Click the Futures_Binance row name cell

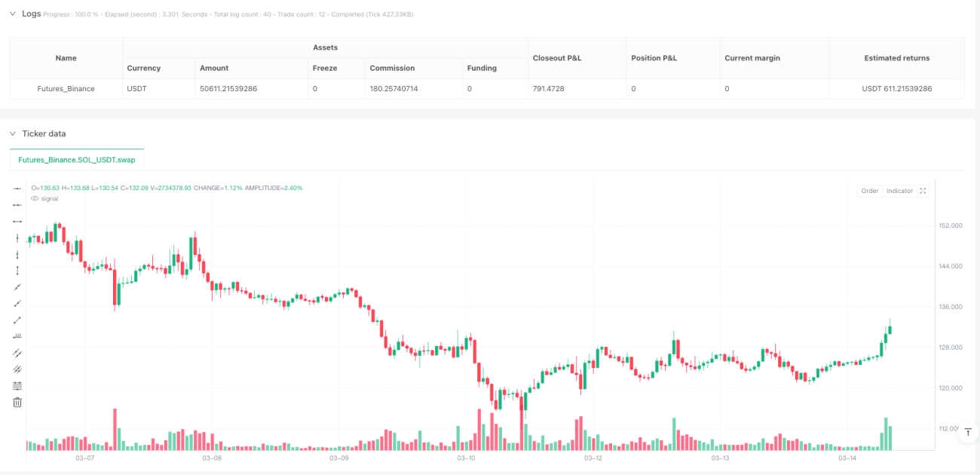click(66, 88)
